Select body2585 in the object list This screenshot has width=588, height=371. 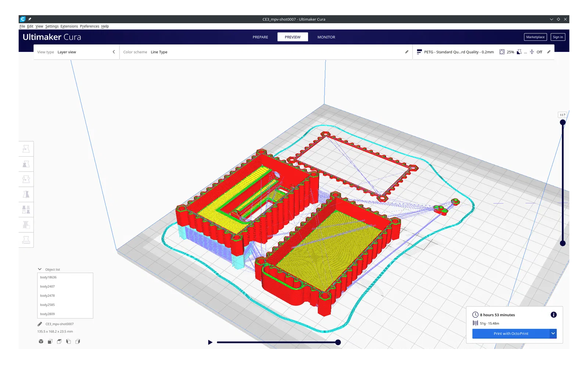click(x=65, y=305)
